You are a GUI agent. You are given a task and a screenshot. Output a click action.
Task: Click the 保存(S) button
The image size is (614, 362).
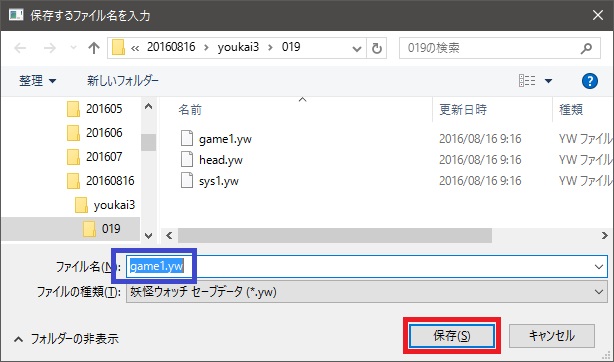tap(451, 336)
